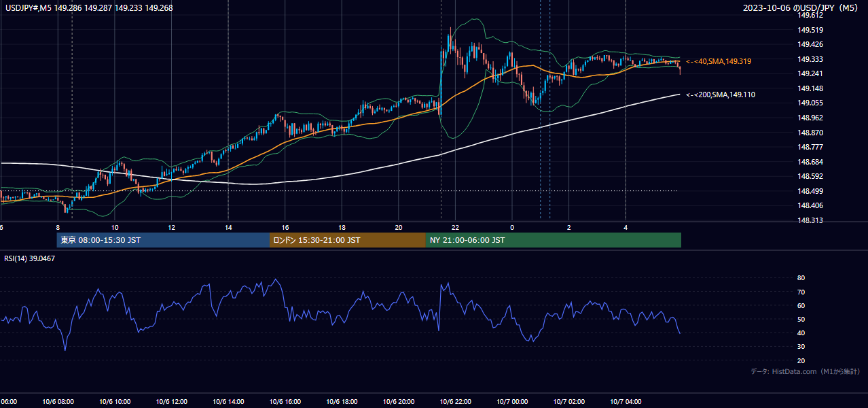Click hour label 22 under the price chart
This screenshot has width=868, height=408.
455,228
